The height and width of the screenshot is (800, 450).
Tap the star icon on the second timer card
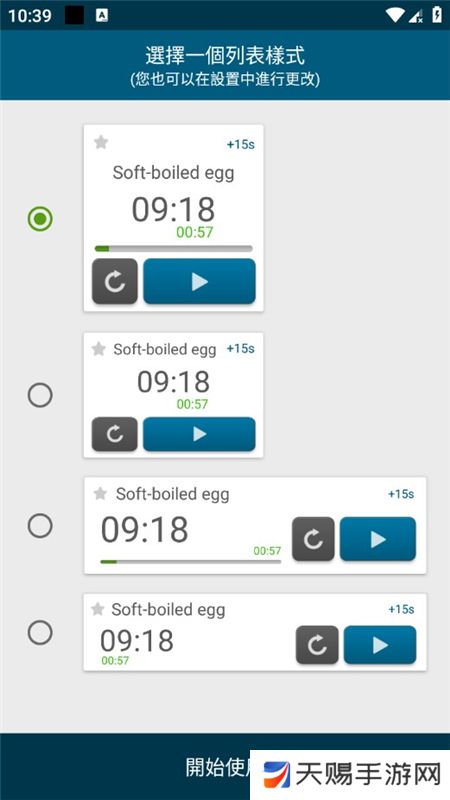pos(98,349)
